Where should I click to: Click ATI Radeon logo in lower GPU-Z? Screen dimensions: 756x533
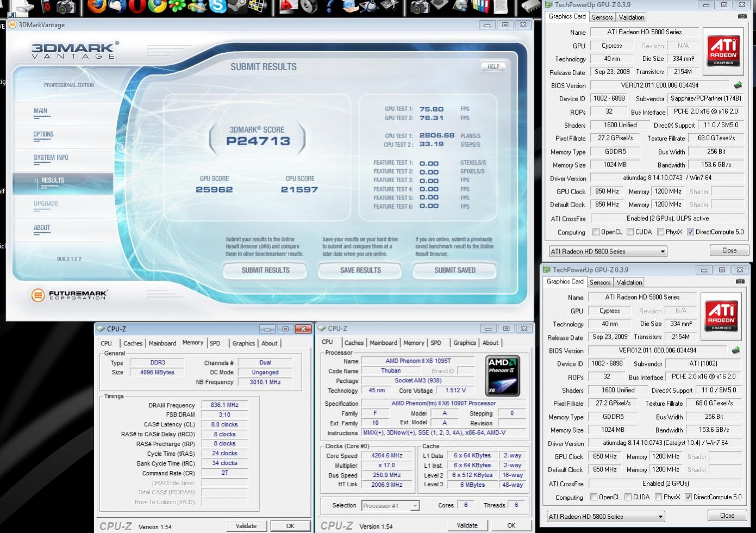click(x=721, y=315)
